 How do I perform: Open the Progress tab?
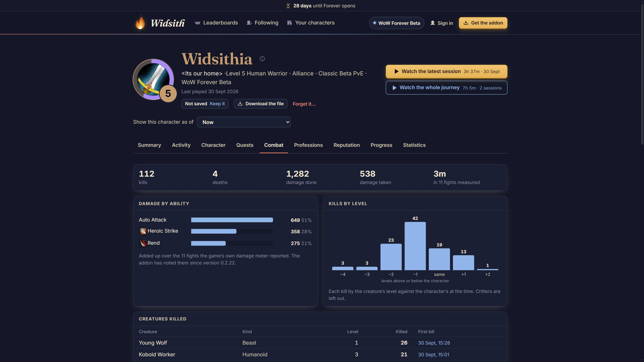[381, 145]
